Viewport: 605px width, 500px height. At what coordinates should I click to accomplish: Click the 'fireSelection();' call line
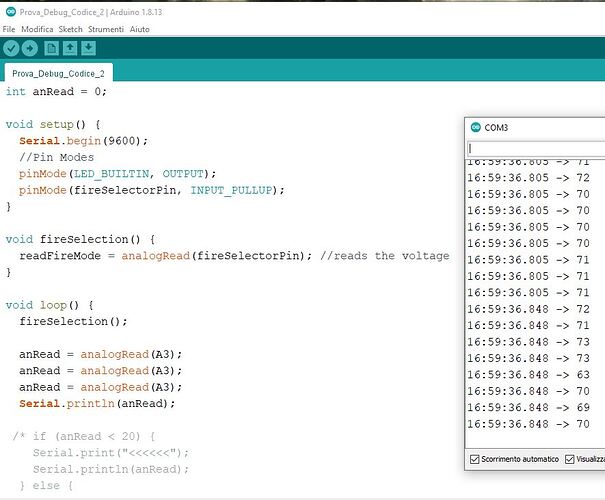coord(73,321)
